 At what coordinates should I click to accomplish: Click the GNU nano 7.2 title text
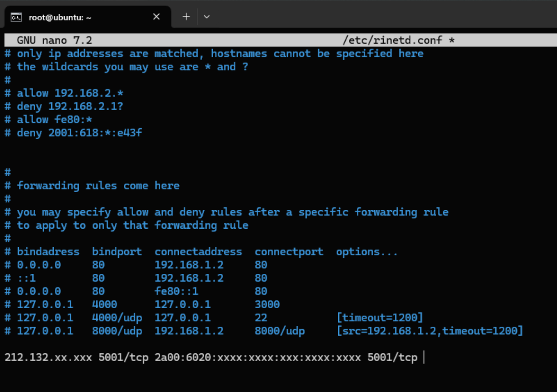coord(54,40)
